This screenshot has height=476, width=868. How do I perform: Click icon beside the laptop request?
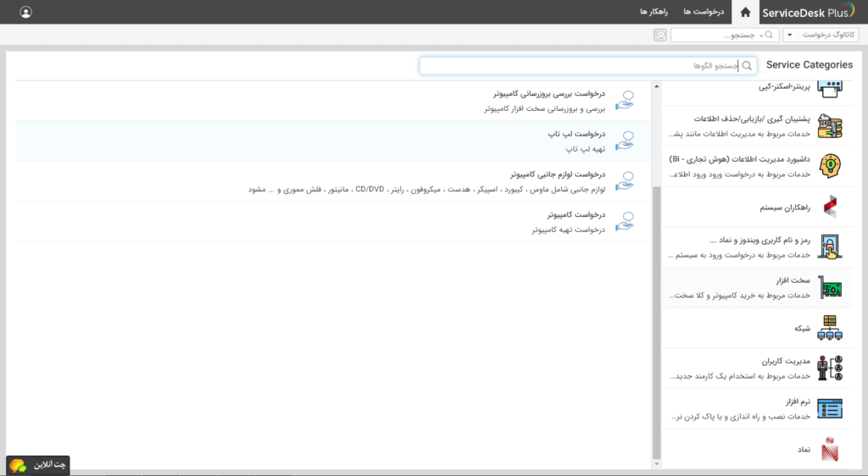click(x=625, y=141)
